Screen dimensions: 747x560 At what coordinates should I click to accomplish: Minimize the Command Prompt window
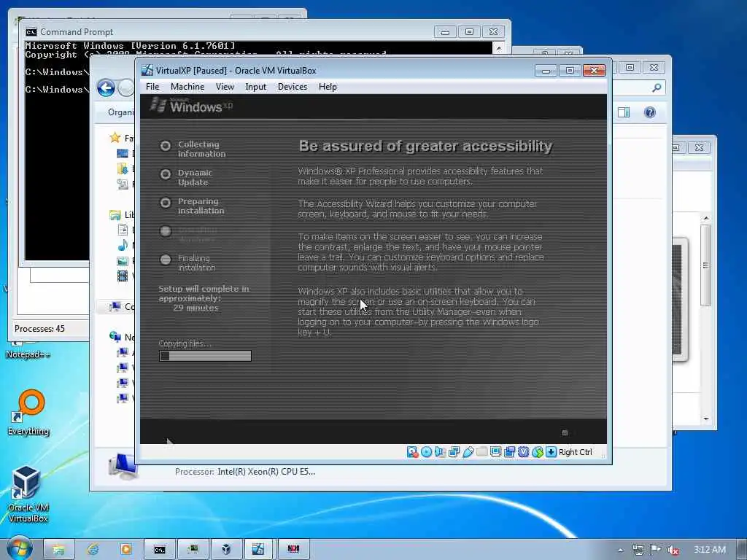[x=446, y=32]
